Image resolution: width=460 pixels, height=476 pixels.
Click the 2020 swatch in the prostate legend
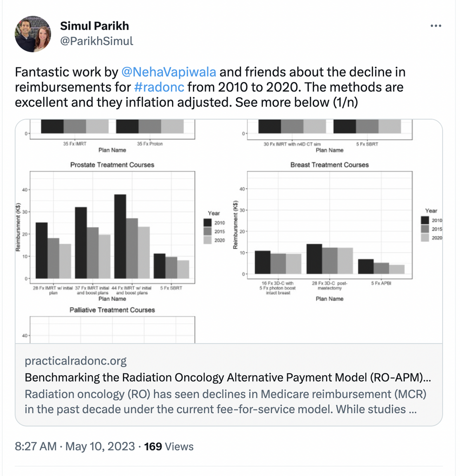click(207, 240)
